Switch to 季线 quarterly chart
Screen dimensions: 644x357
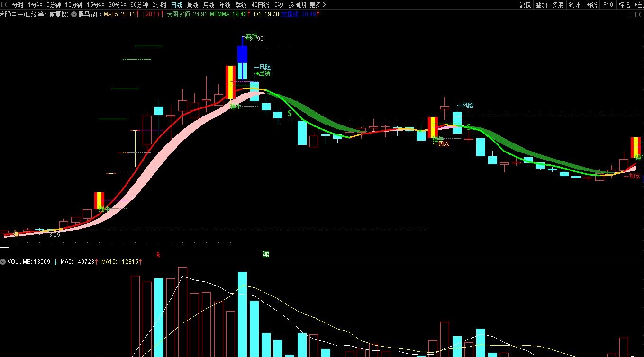241,5
